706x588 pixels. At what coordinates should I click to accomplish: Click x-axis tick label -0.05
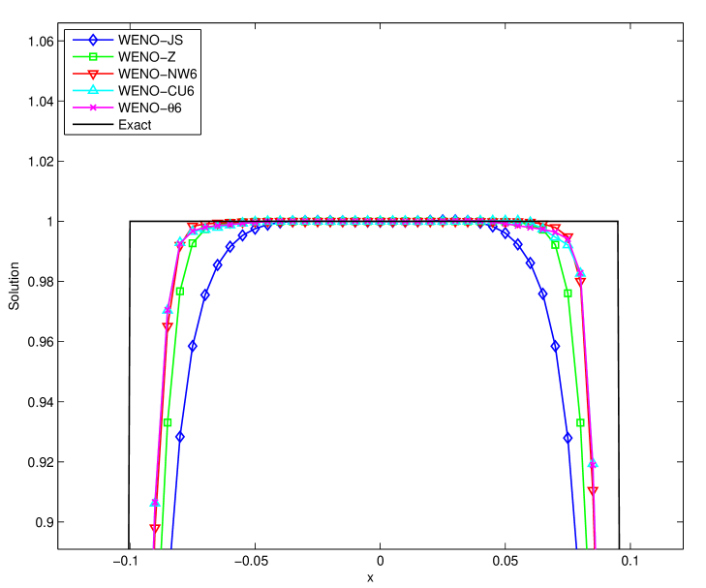pyautogui.click(x=251, y=561)
